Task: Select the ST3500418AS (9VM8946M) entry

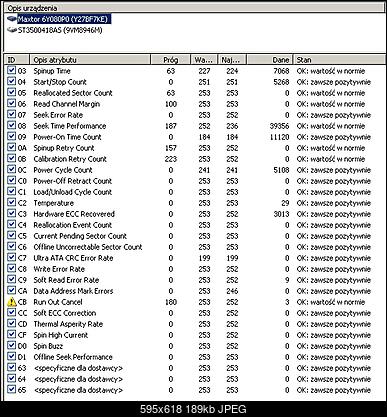Action: (x=60, y=30)
